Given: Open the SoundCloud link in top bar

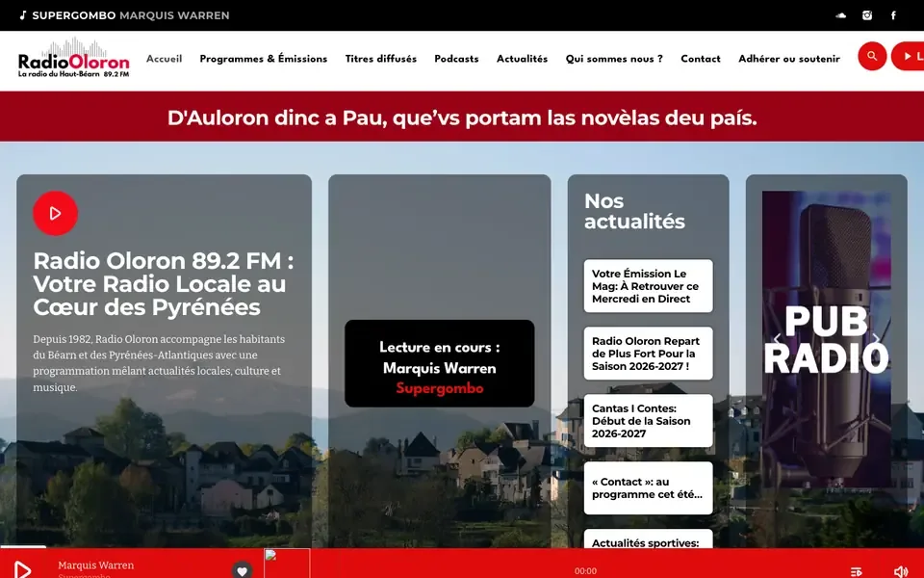Looking at the screenshot, I should (x=841, y=15).
